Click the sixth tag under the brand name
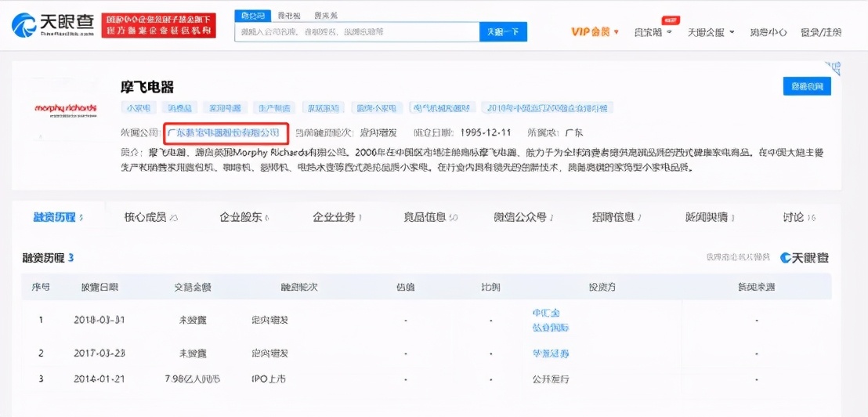 (x=378, y=108)
